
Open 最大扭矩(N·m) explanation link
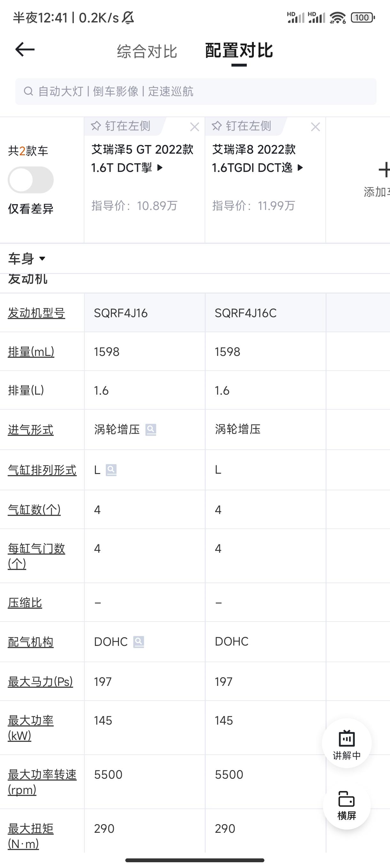(31, 836)
